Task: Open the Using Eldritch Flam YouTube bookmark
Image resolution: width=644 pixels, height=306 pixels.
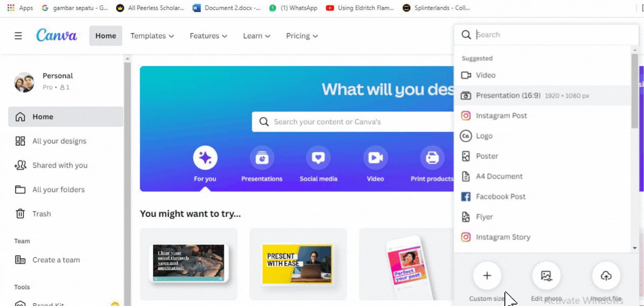Action: 360,8
